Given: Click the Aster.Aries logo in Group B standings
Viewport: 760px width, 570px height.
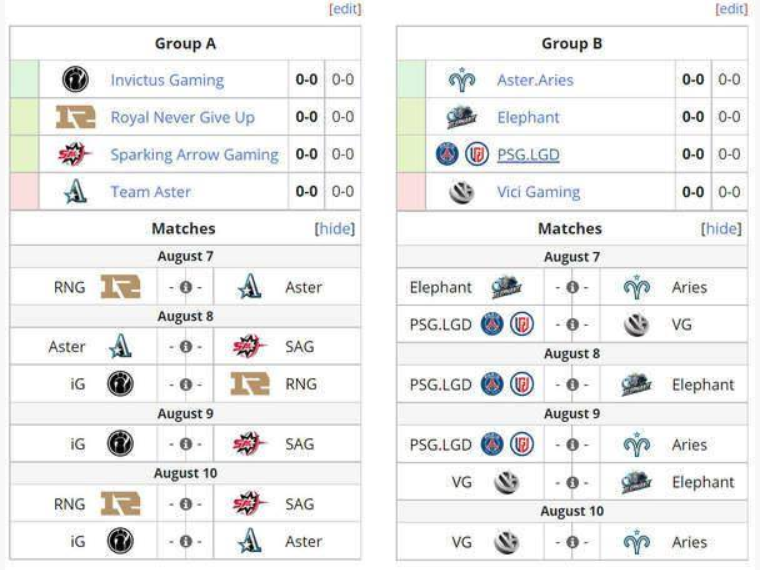Looking at the screenshot, I should coord(461,79).
